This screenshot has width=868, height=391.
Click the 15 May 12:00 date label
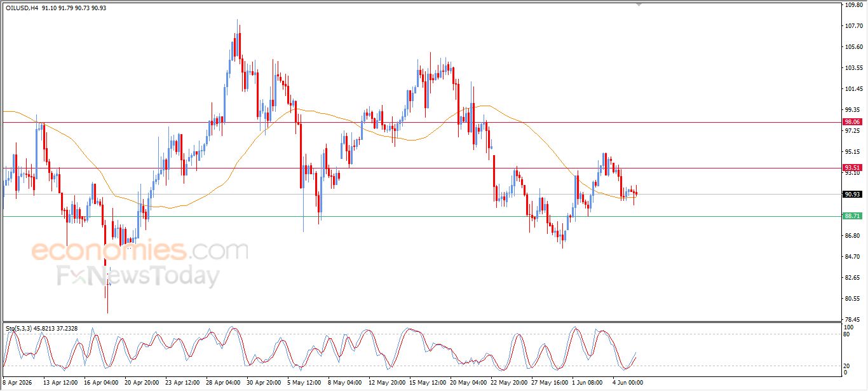[428, 383]
